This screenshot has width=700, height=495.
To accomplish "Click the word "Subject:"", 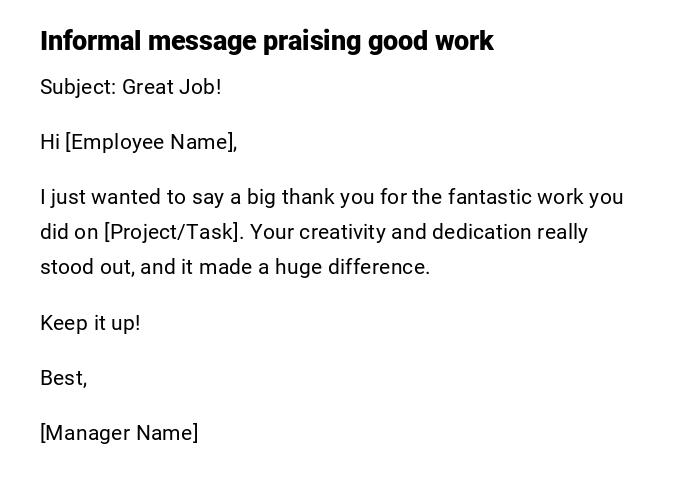I will point(78,87).
